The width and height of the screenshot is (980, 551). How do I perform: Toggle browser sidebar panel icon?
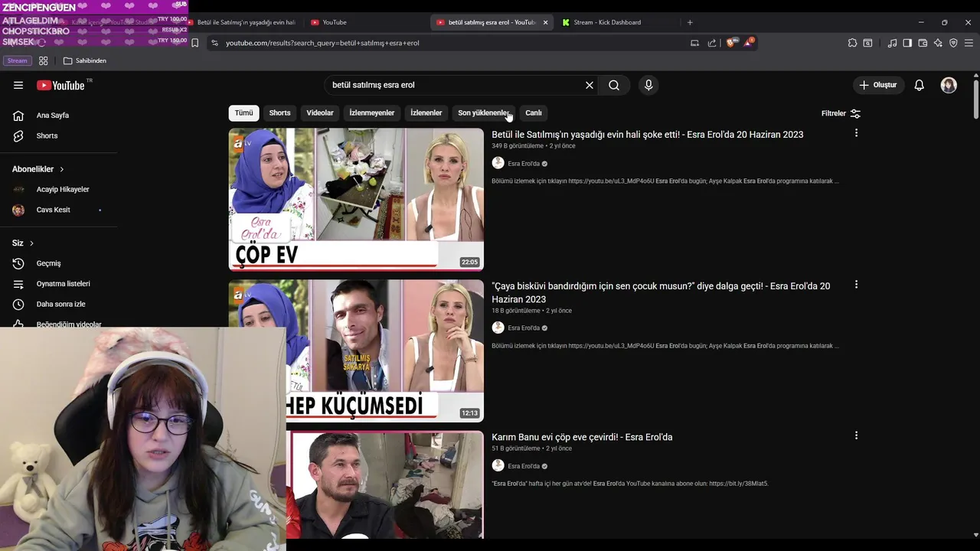[907, 43]
